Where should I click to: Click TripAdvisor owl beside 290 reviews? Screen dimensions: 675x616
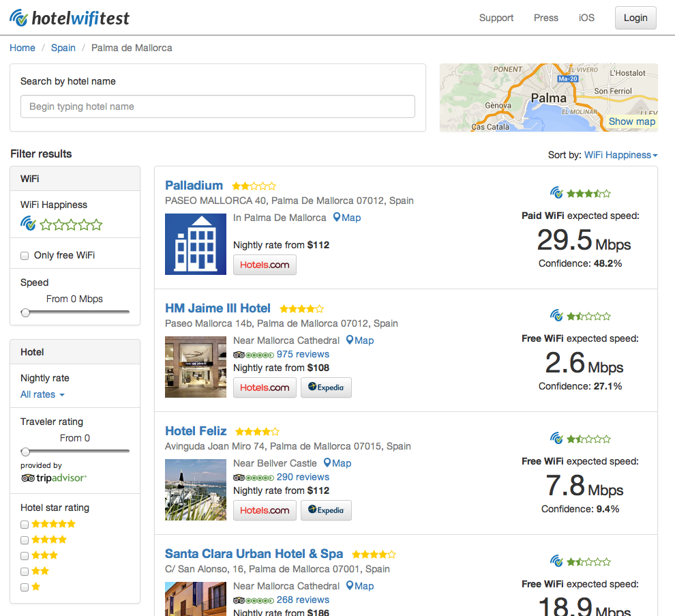coord(239,478)
